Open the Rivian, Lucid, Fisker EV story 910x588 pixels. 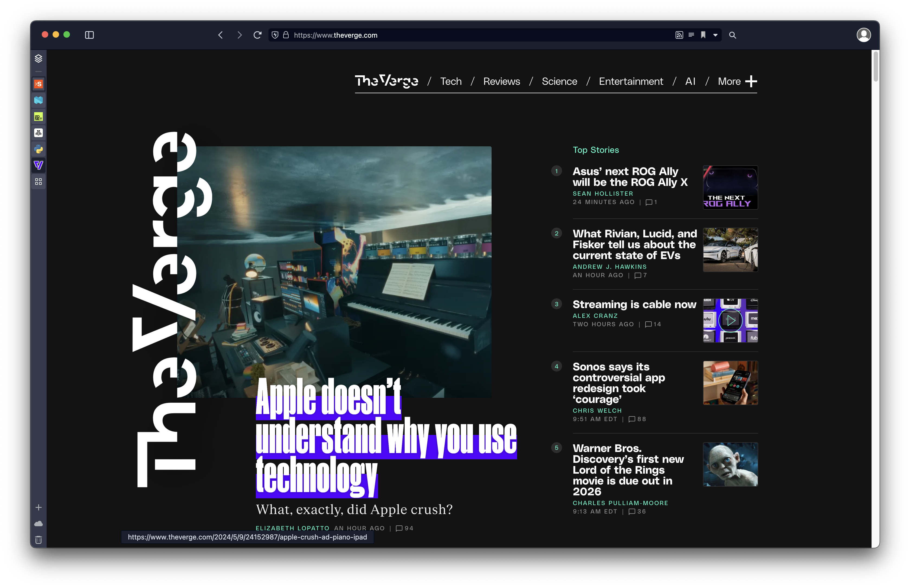coord(635,244)
